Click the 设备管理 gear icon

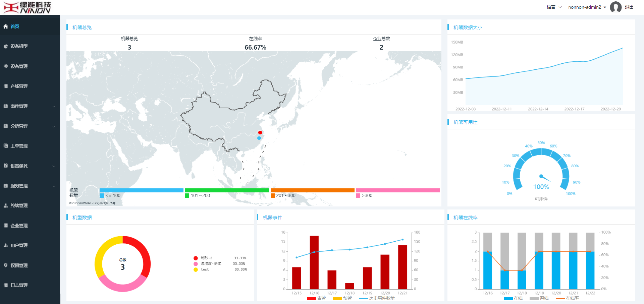[x=6, y=66]
